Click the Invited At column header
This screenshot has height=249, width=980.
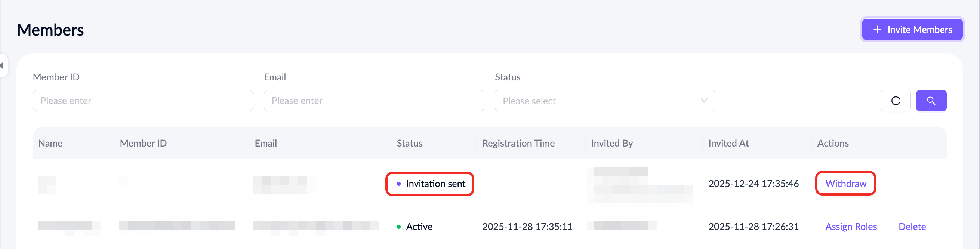pyautogui.click(x=728, y=143)
